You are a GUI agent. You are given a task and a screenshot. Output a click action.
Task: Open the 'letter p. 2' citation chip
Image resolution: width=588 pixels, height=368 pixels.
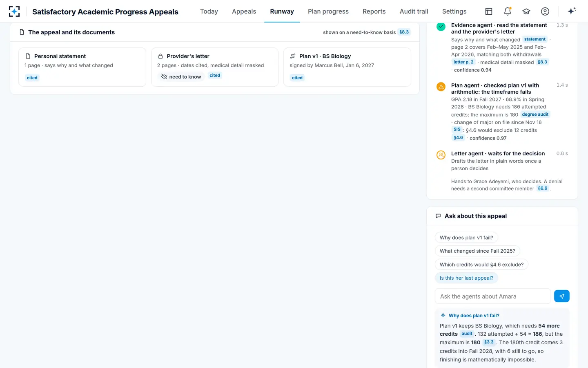click(463, 62)
